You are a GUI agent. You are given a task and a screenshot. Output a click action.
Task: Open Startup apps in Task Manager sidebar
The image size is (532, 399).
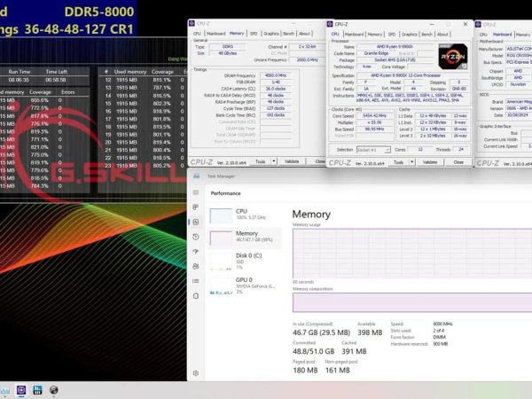(x=196, y=252)
